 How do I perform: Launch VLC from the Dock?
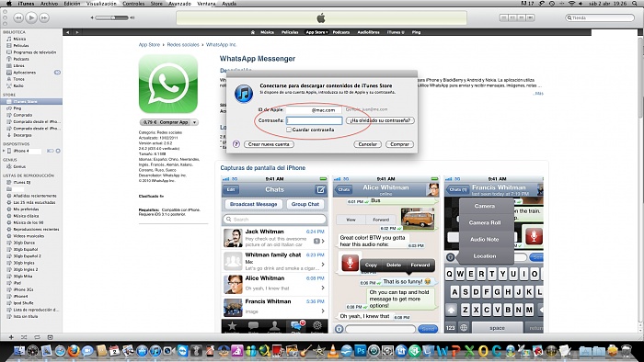click(333, 351)
